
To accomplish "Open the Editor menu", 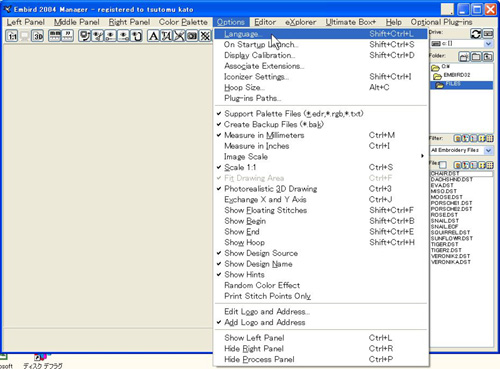I will coord(265,22).
